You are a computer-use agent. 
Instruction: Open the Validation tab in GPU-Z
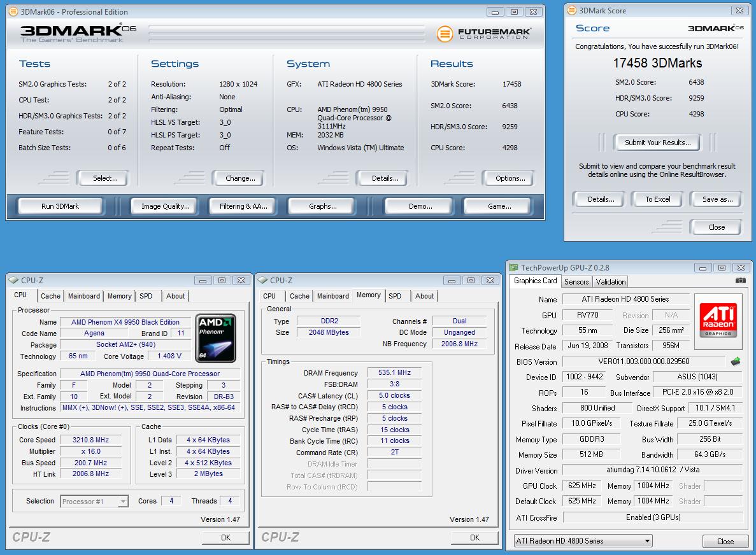[x=610, y=282]
